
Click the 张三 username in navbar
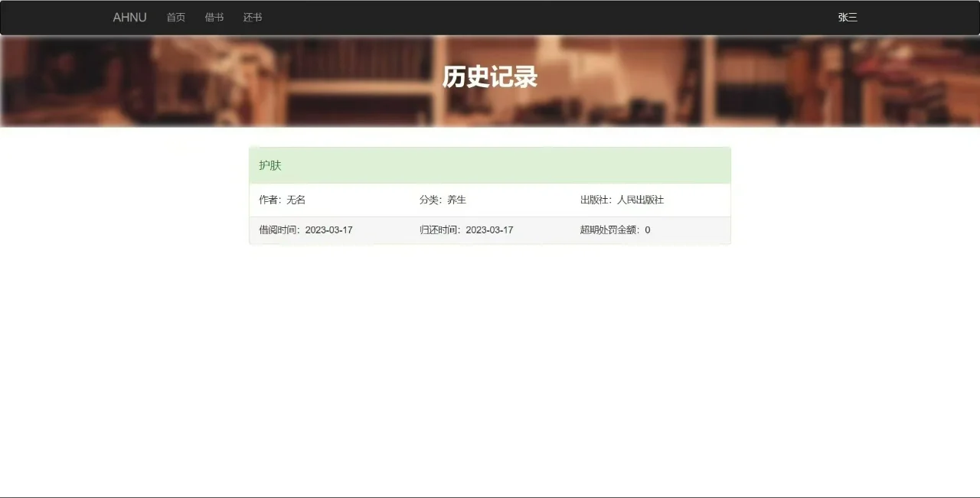coord(847,17)
